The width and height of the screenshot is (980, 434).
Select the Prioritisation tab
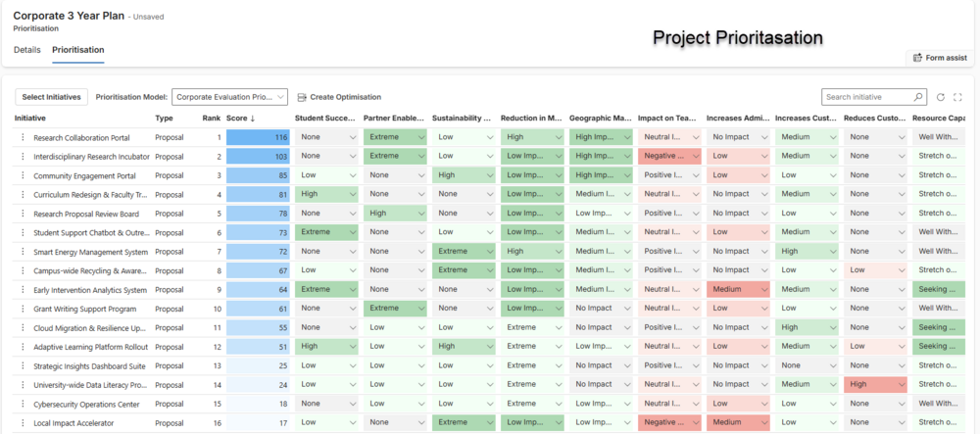tap(78, 49)
